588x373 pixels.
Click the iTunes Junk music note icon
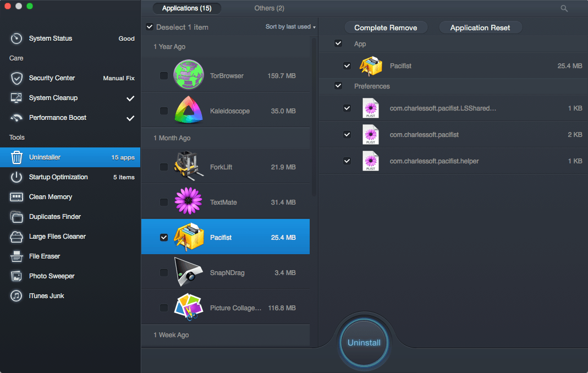[17, 295]
